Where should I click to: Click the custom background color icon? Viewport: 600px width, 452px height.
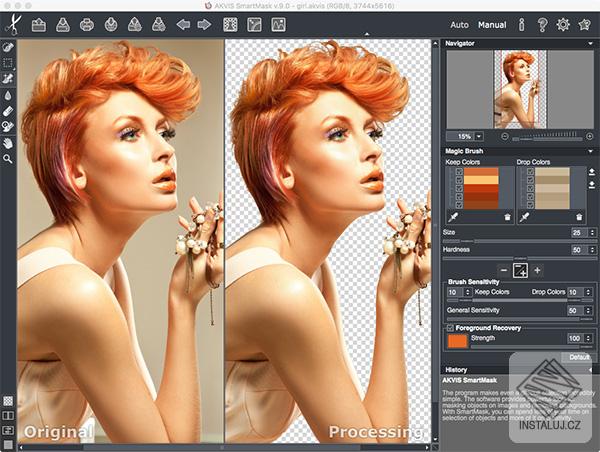click(254, 25)
